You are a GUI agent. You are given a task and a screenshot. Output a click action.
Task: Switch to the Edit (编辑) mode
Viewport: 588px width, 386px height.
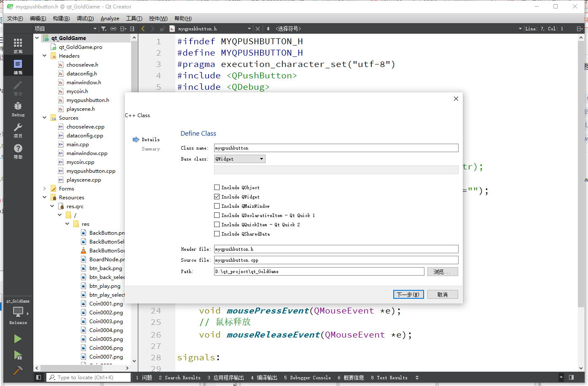pos(18,66)
